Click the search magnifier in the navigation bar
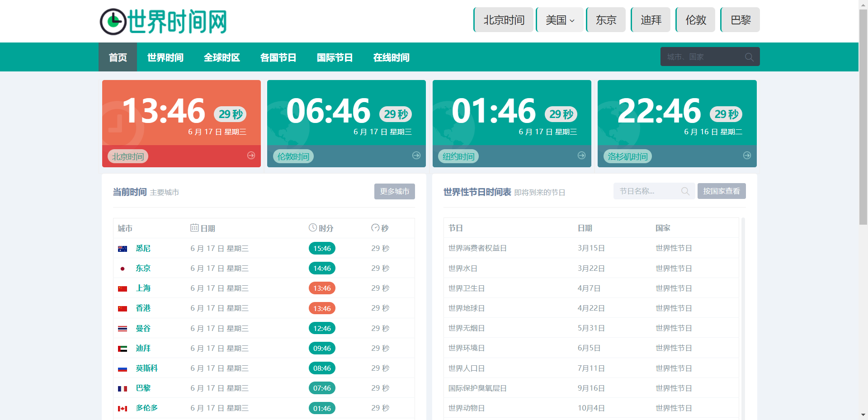Viewport: 868px width, 420px height. (x=749, y=57)
